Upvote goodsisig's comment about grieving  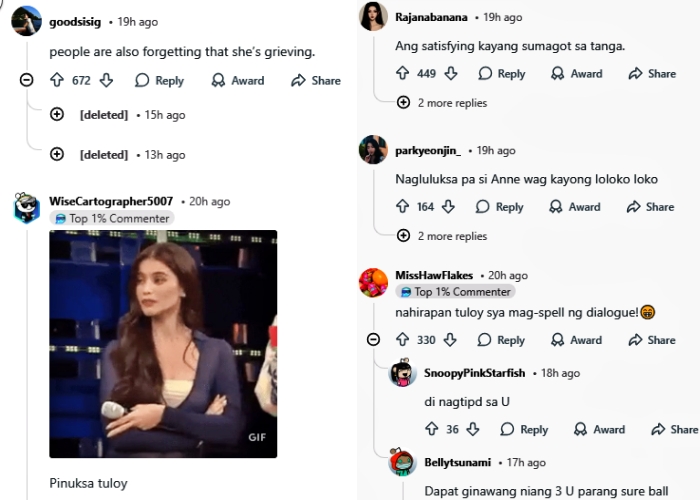[57, 81]
